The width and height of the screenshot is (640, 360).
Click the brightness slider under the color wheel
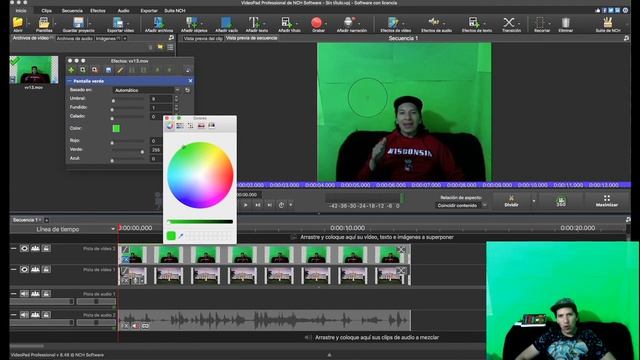[200, 222]
